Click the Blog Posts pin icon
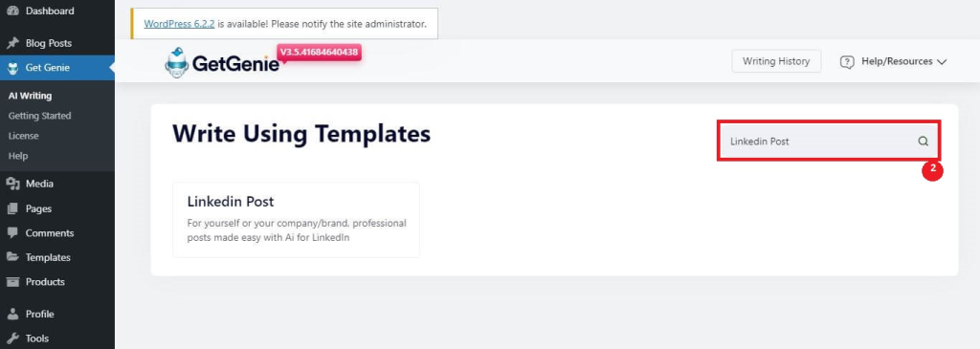980x349 pixels. coord(12,43)
